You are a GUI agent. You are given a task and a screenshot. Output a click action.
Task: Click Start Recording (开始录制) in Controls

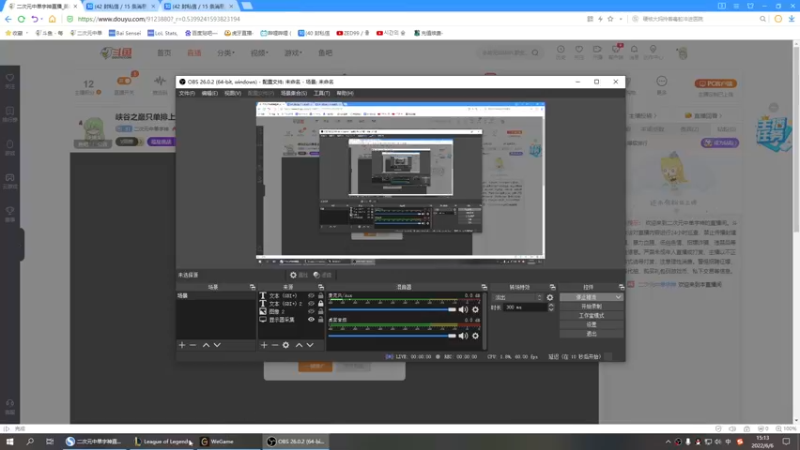coord(591,306)
